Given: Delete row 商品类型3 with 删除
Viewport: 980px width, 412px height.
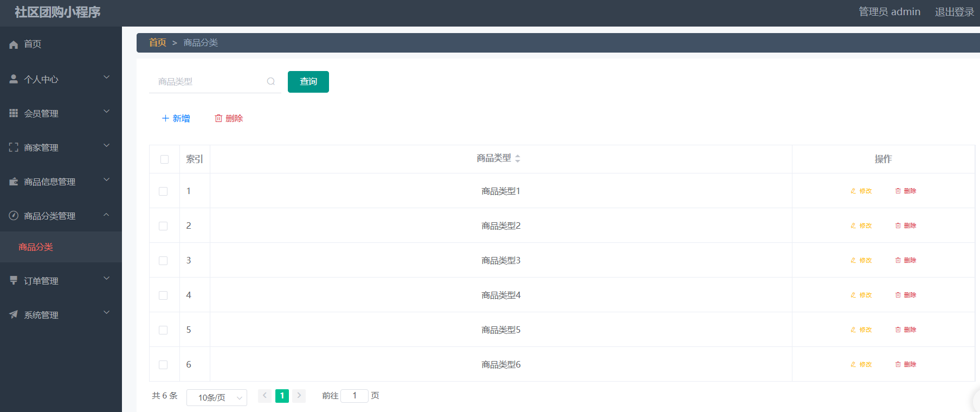Looking at the screenshot, I should pos(906,260).
